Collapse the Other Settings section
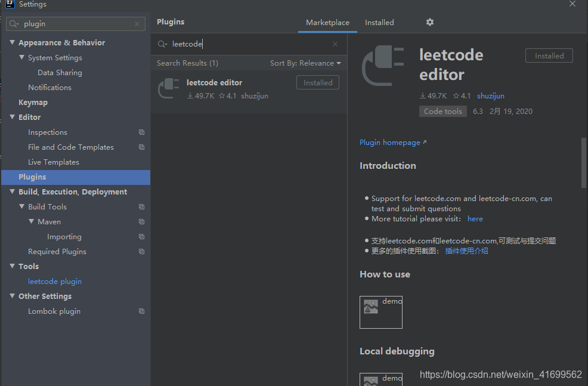The width and height of the screenshot is (588, 386). tap(12, 296)
